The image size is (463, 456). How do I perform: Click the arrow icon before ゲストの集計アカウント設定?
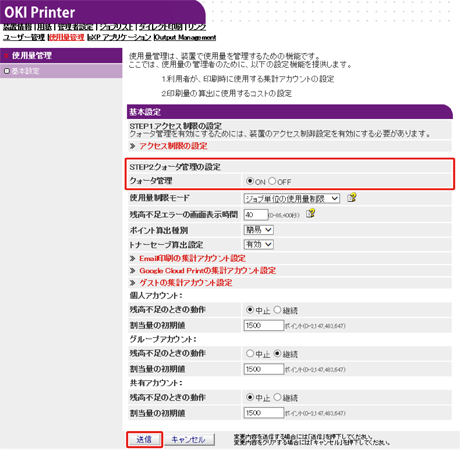(133, 283)
